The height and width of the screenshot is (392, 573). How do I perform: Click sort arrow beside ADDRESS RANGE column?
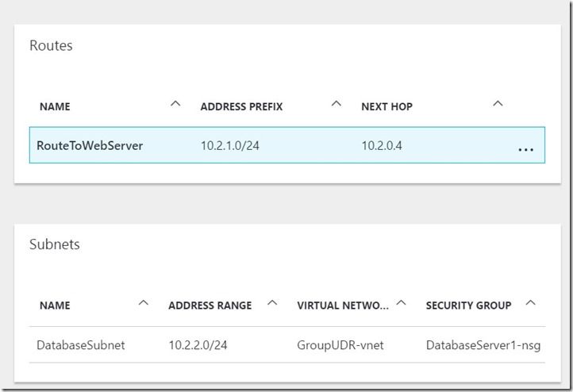click(x=272, y=303)
